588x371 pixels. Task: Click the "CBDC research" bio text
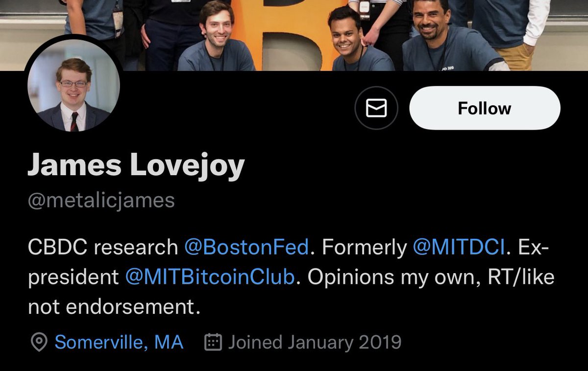click(102, 248)
